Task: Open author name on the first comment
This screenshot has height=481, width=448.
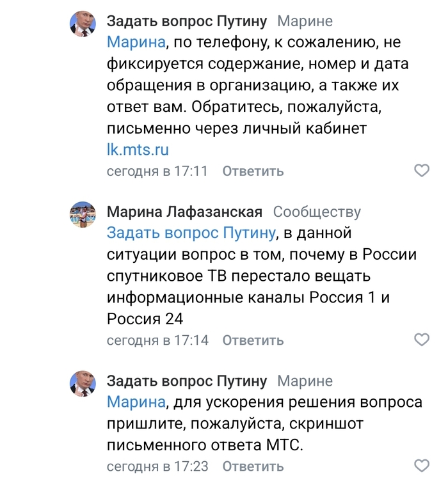Action: pyautogui.click(x=187, y=21)
